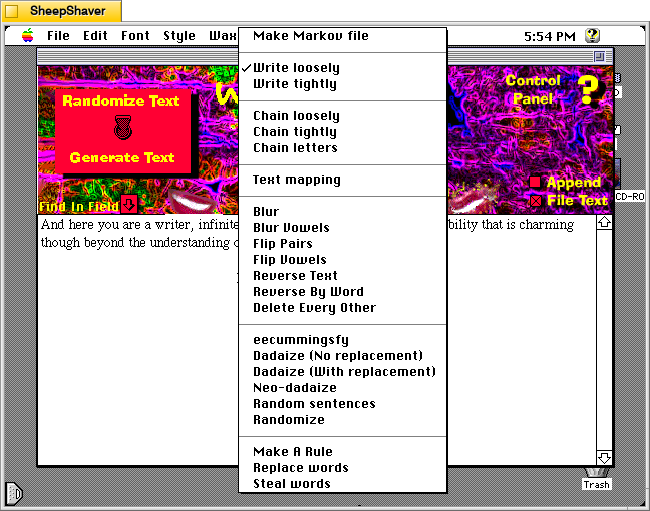Choose Reverse By Word
Screen dimensions: 650x511
pyautogui.click(x=342, y=292)
